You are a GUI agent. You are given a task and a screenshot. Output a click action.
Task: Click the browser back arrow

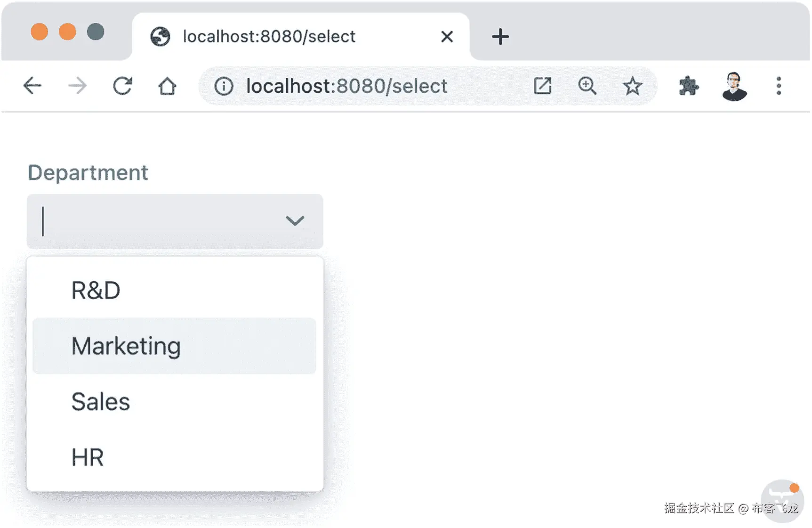[x=32, y=86]
